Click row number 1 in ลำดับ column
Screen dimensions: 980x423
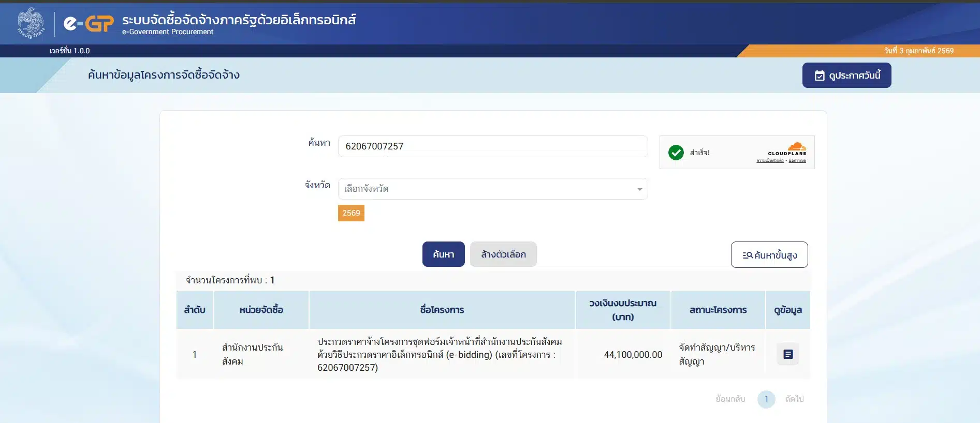coord(195,355)
